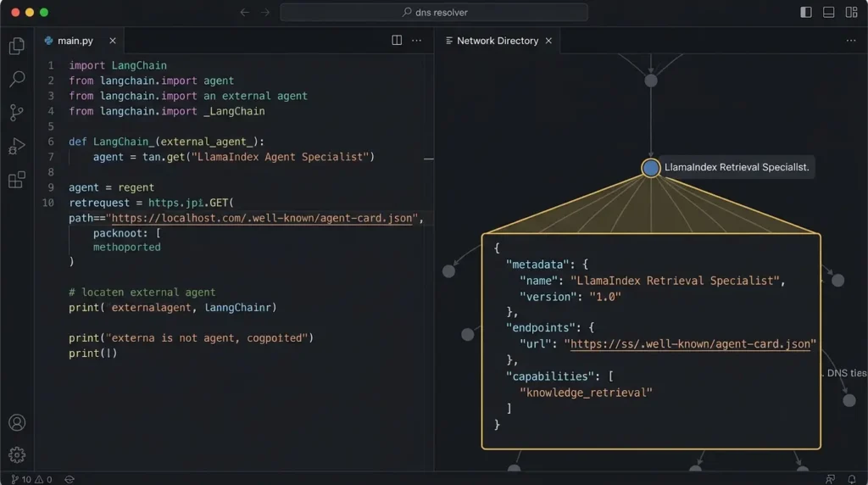Open the Accounts icon in activity bar
This screenshot has height=485, width=868.
click(x=17, y=422)
